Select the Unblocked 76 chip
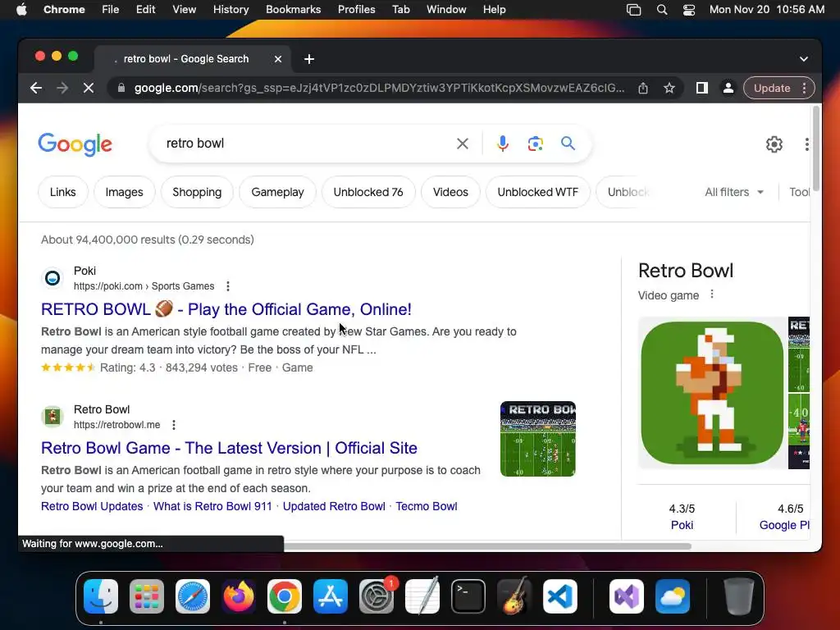The image size is (840, 630). pyautogui.click(x=368, y=192)
